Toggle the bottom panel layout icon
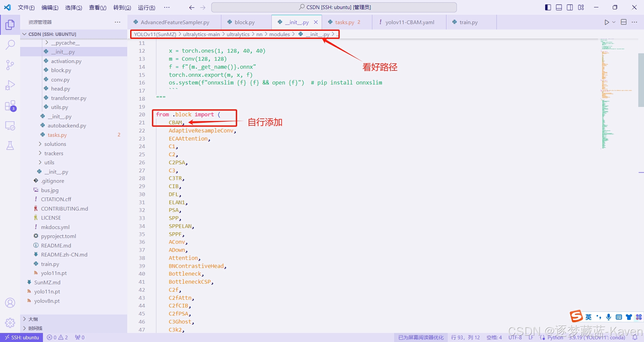 pos(559,7)
